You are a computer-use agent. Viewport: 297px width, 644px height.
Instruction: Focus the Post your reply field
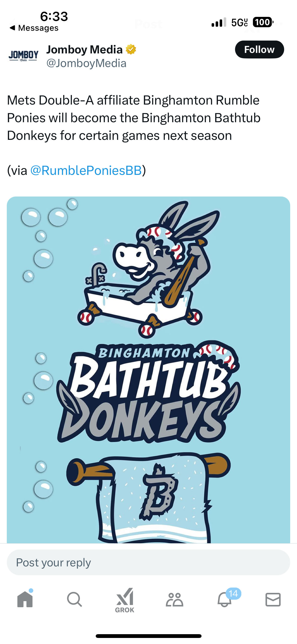coord(148,562)
